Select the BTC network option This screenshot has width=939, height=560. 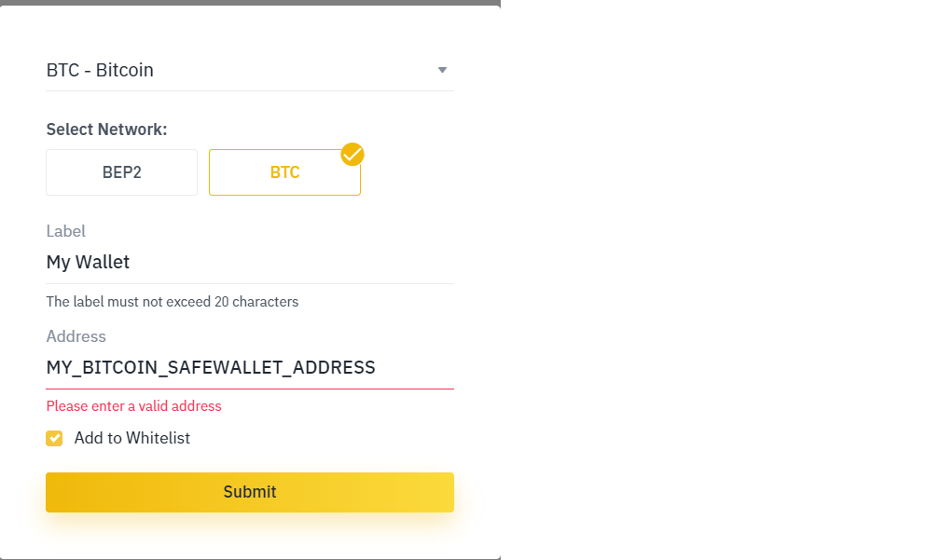point(284,172)
